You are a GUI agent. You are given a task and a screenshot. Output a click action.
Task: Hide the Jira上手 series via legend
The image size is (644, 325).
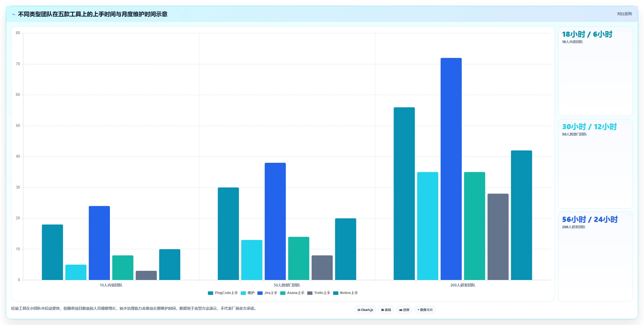tap(267, 293)
